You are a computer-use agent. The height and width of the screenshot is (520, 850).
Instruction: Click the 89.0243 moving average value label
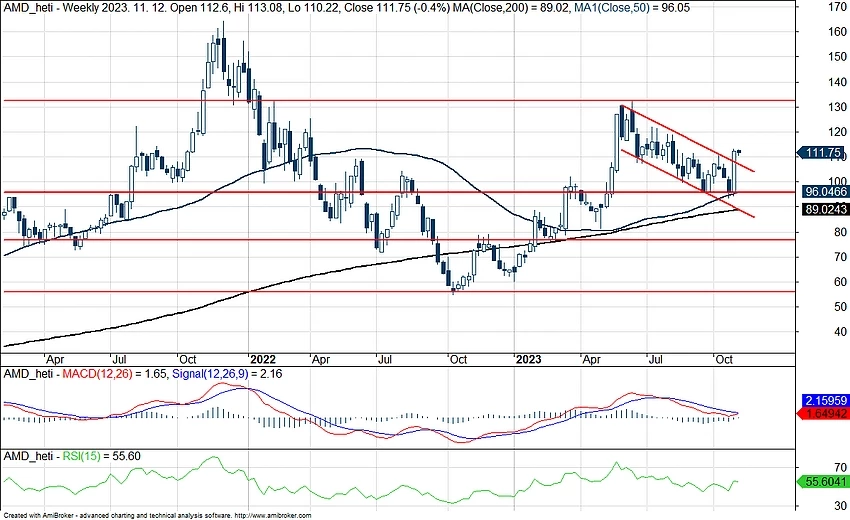pos(826,209)
